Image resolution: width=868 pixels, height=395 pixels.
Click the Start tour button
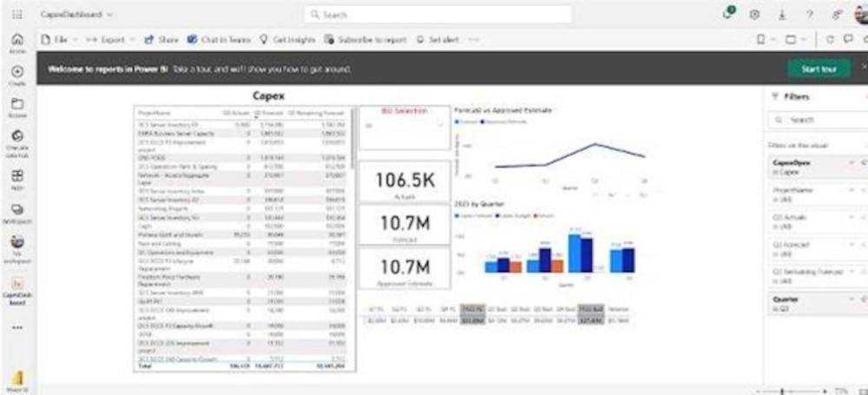(x=818, y=69)
